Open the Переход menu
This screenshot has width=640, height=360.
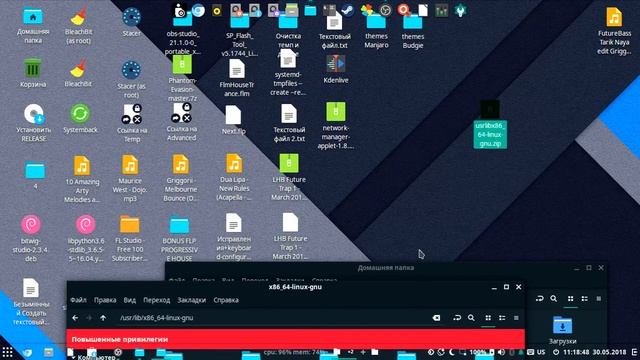pos(156,300)
